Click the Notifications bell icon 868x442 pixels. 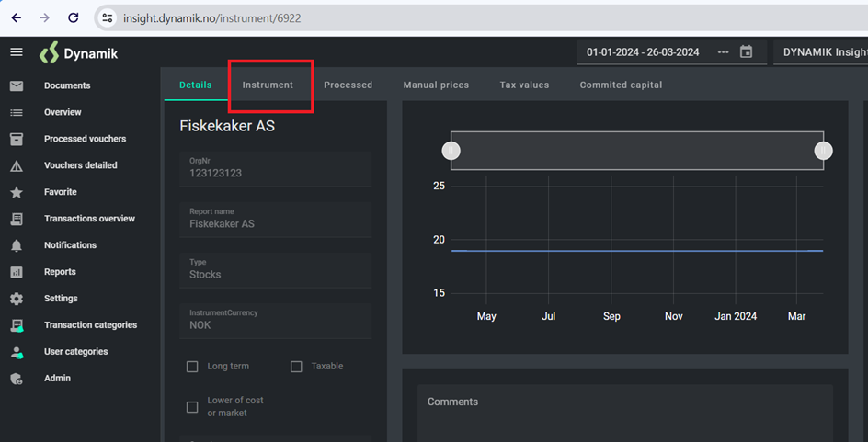coord(17,245)
